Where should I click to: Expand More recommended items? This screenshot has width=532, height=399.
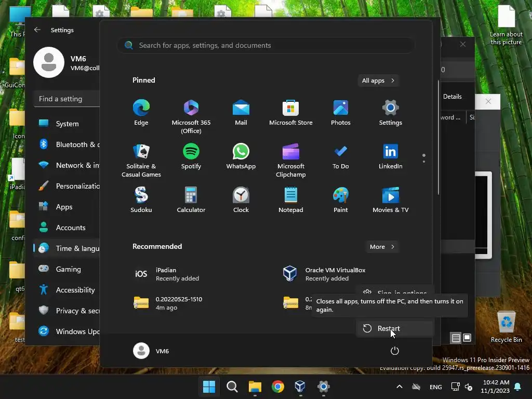tap(382, 247)
